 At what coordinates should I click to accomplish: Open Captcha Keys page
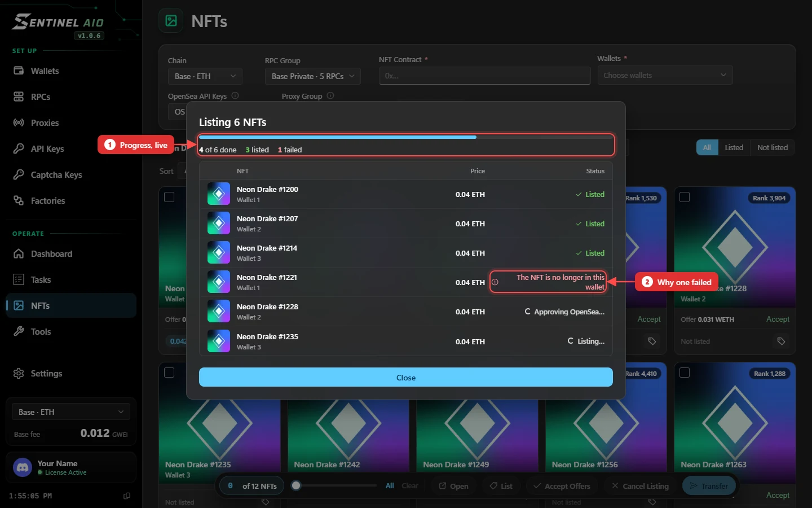[71, 175]
